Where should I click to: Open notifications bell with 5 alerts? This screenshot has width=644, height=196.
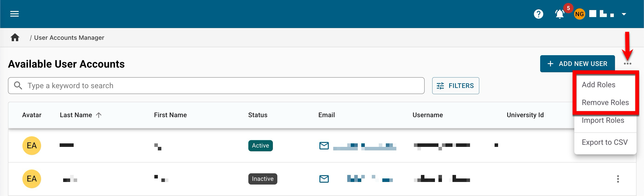(560, 14)
